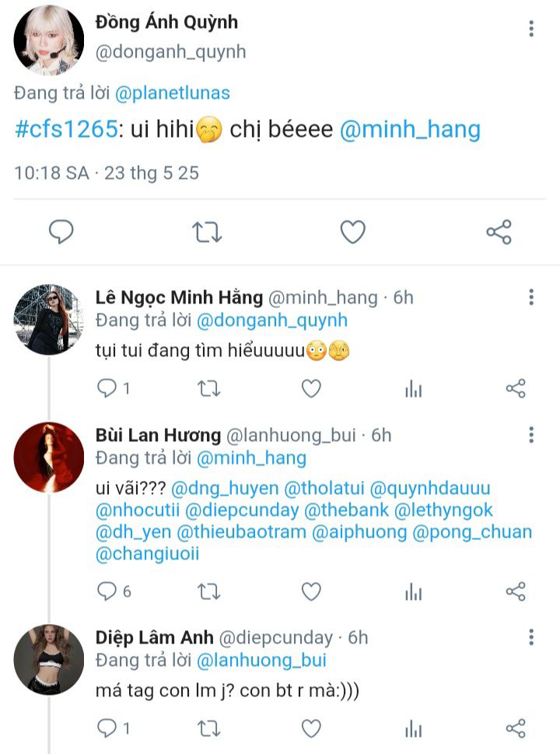View analytics for Lê Ngọc Minh Hằng's reply

(413, 389)
